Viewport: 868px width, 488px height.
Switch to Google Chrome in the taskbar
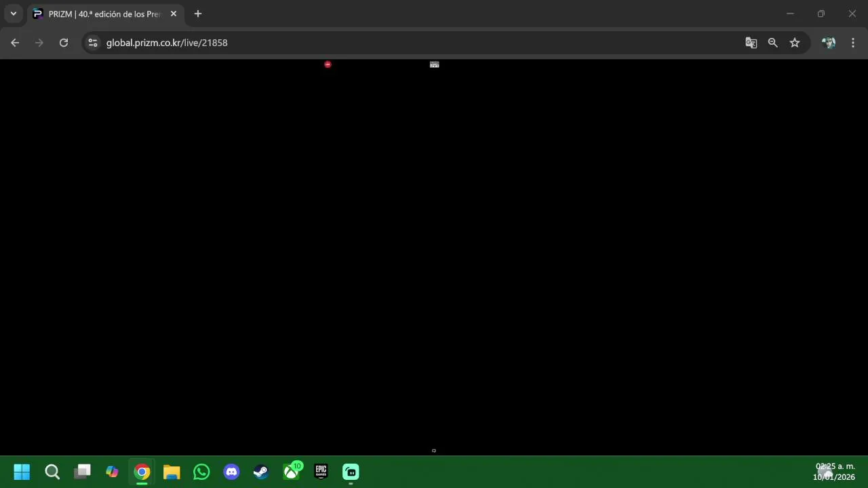tap(142, 472)
